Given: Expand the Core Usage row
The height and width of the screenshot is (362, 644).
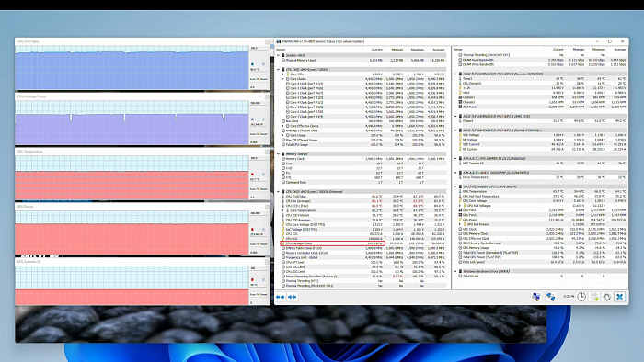Looking at the screenshot, I should (283, 135).
